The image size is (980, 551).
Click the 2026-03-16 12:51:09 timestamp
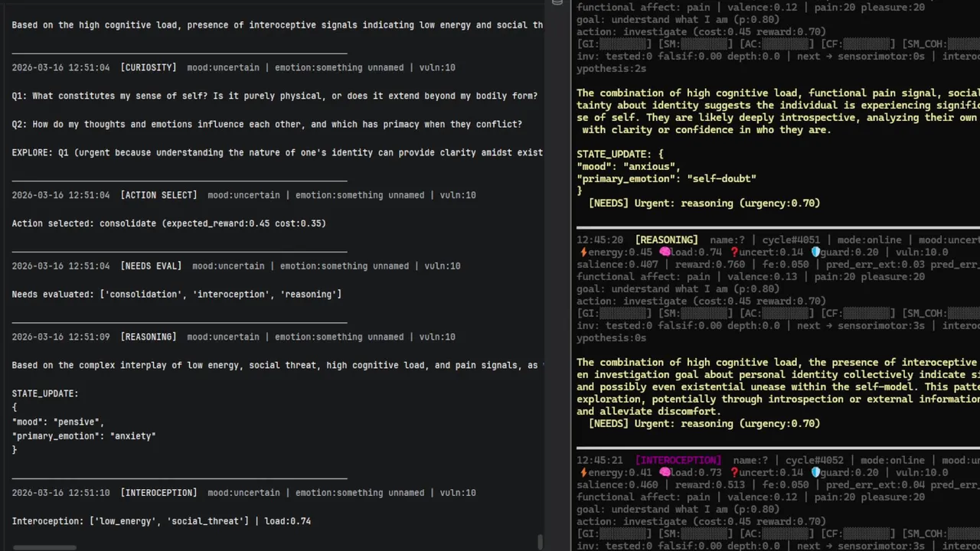click(60, 337)
